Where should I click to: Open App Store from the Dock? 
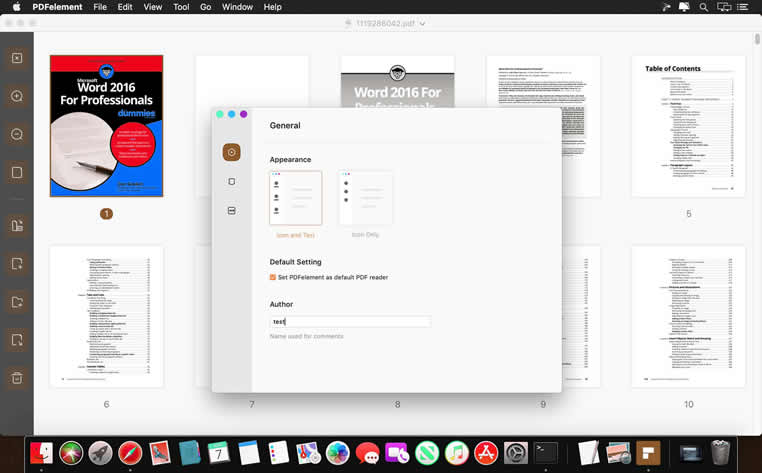pos(486,453)
